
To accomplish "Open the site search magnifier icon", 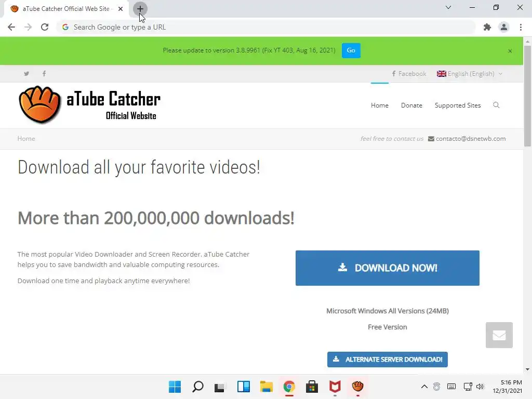I will (496, 105).
